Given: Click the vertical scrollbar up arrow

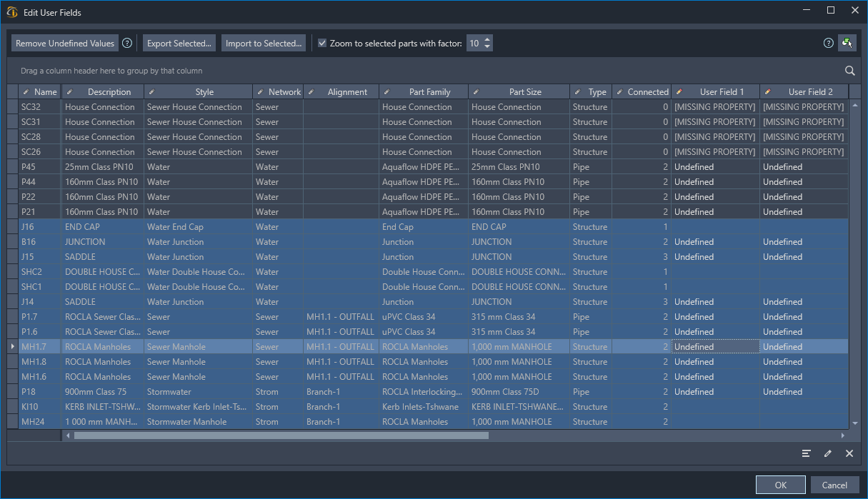Looking at the screenshot, I should [854, 104].
